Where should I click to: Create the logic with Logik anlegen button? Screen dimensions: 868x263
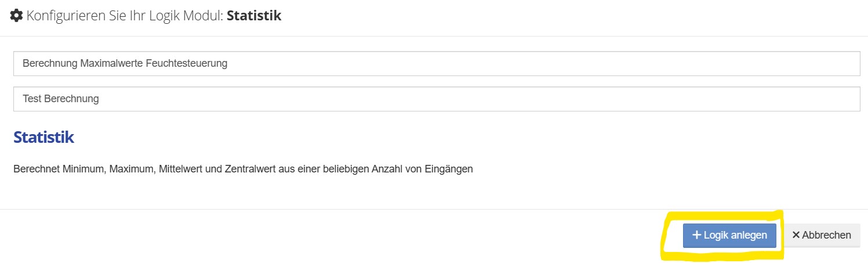tap(729, 235)
